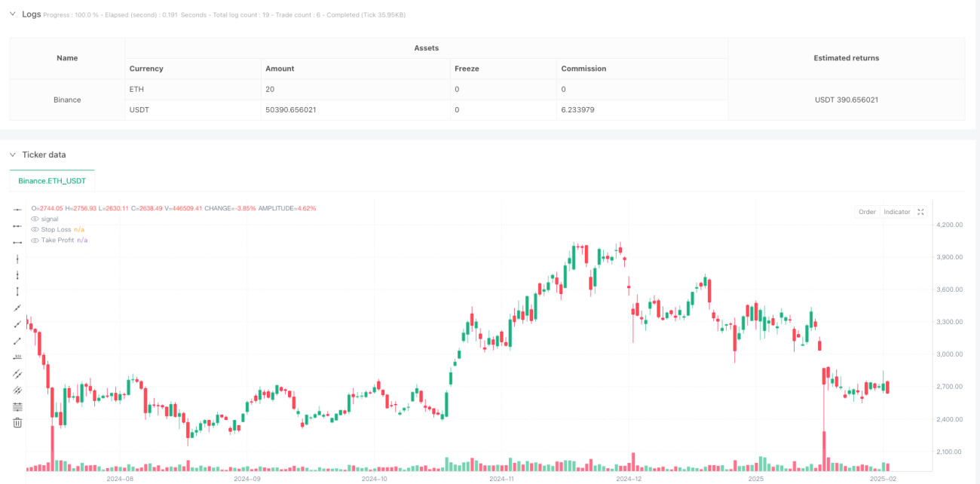
Task: Click the Estimated returns column header
Action: [x=847, y=58]
